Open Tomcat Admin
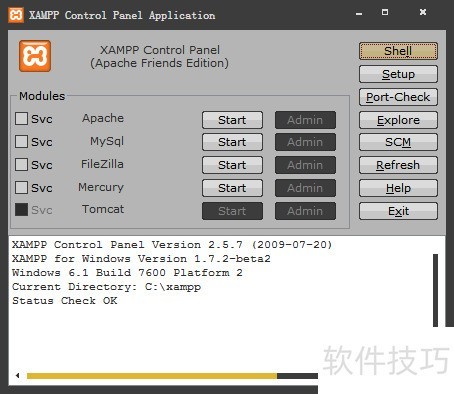 click(x=305, y=211)
